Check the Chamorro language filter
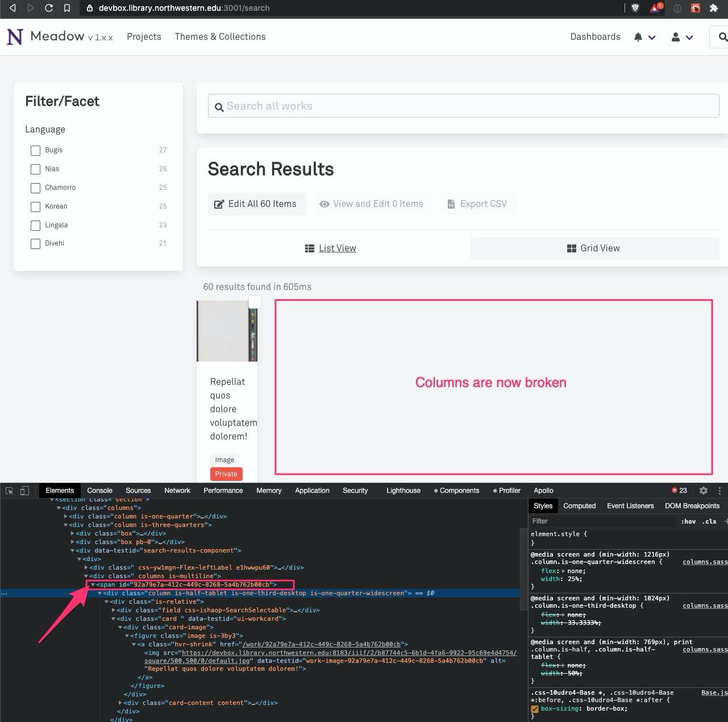 (35, 188)
